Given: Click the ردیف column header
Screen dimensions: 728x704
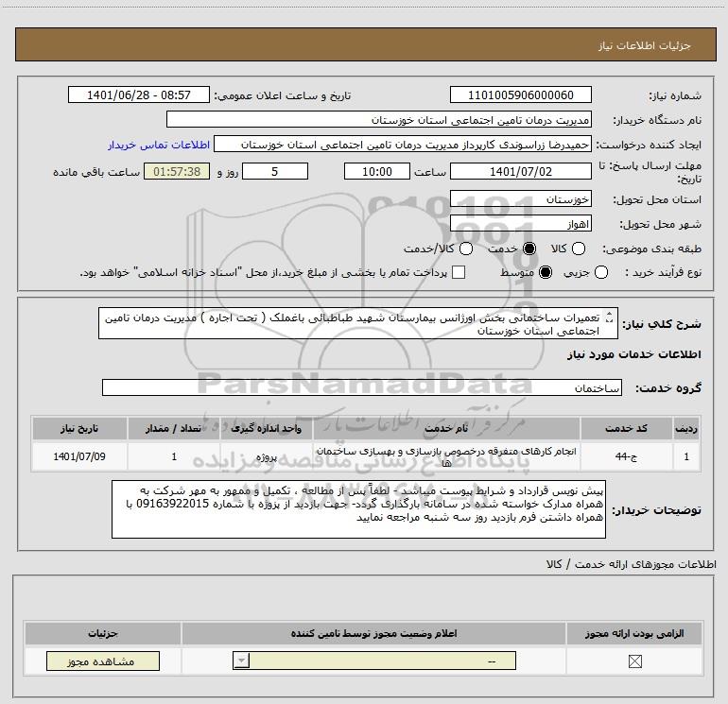Looking at the screenshot, I should coord(686,428).
